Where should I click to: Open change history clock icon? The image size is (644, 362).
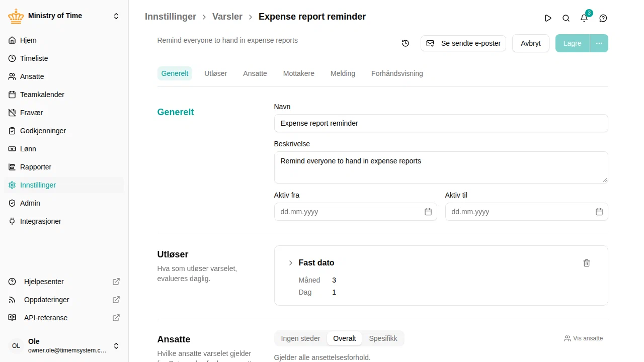[406, 43]
